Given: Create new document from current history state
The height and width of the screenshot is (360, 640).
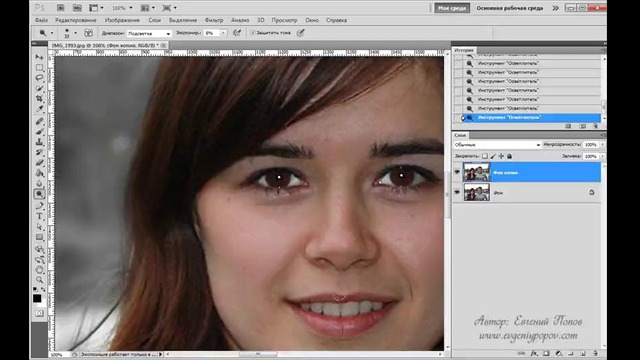Looking at the screenshot, I should (568, 126).
